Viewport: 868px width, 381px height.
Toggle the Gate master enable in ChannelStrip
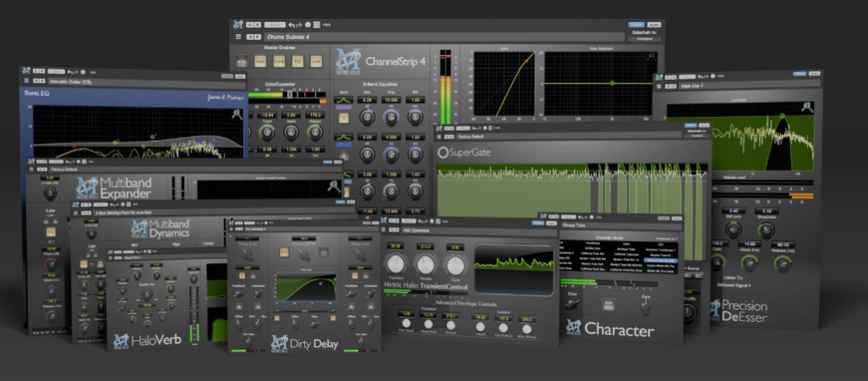click(x=259, y=61)
